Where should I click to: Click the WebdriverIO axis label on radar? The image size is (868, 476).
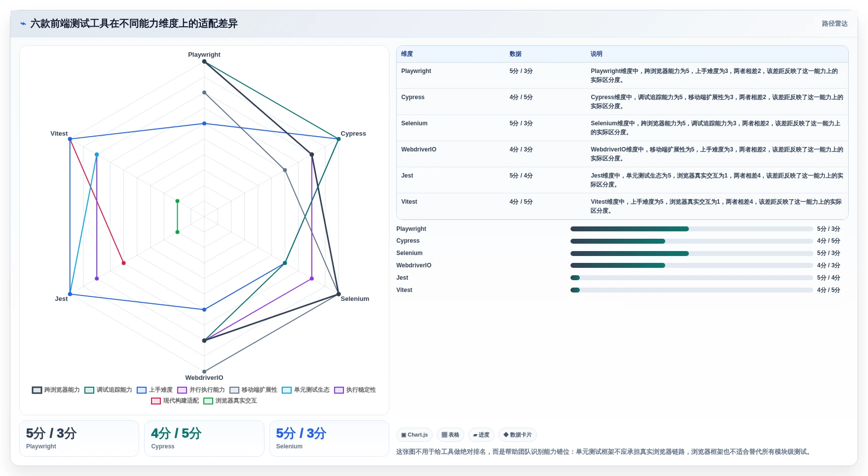pos(204,378)
